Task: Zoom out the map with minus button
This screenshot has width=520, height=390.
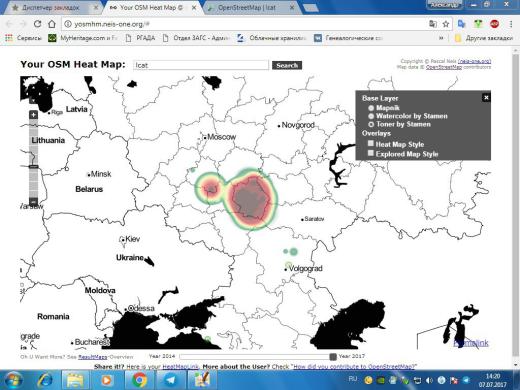Action: [x=33, y=201]
